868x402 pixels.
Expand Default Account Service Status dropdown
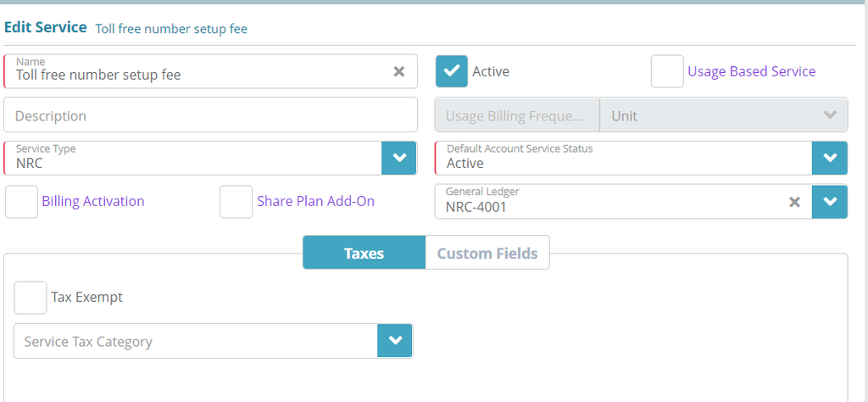click(830, 158)
